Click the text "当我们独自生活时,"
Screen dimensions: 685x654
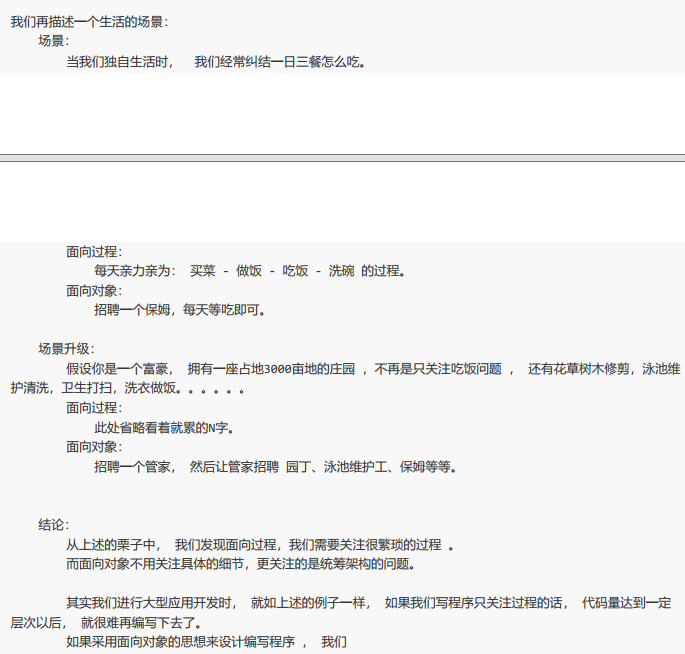coord(120,62)
